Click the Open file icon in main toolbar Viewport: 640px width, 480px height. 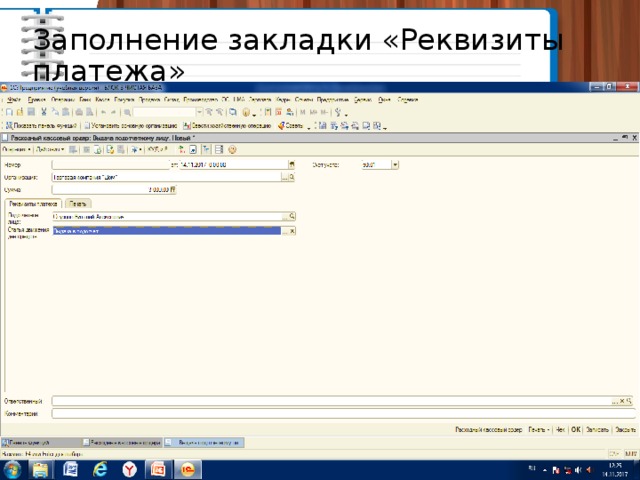pyautogui.click(x=20, y=112)
